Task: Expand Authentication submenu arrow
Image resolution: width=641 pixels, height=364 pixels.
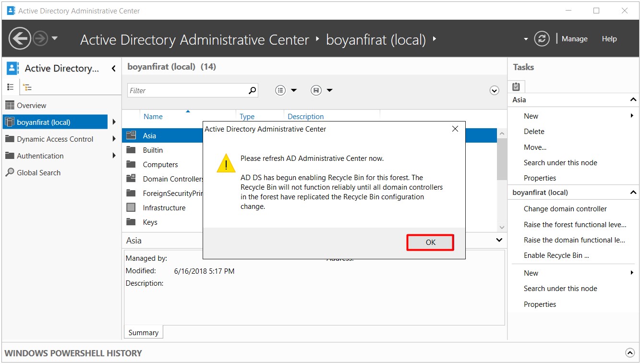Action: point(114,156)
